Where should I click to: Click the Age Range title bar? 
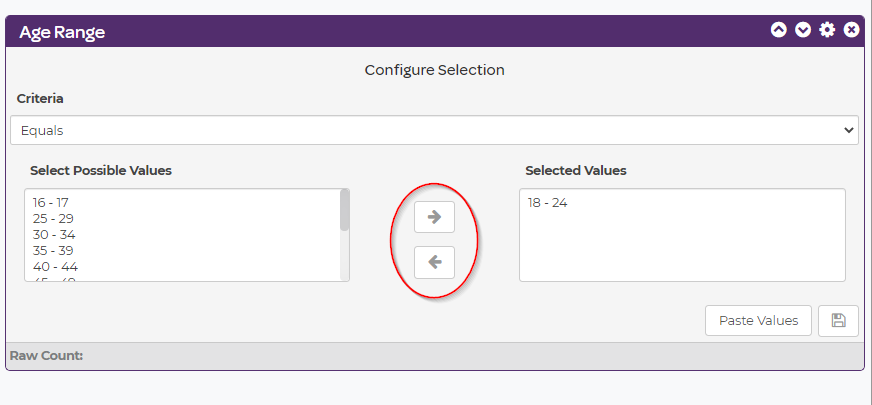(400, 31)
